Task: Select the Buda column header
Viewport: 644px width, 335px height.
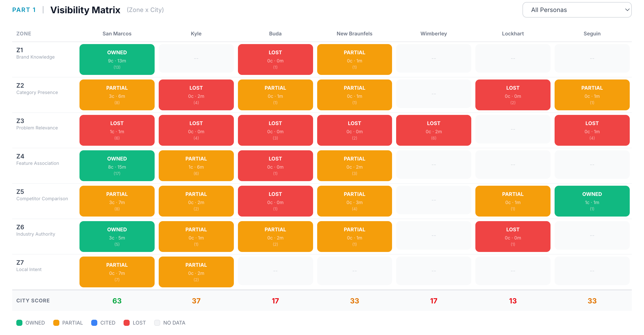Action: coord(275,34)
